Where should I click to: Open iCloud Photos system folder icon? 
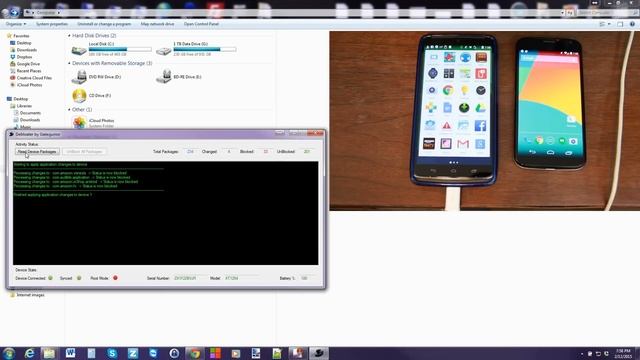80,122
